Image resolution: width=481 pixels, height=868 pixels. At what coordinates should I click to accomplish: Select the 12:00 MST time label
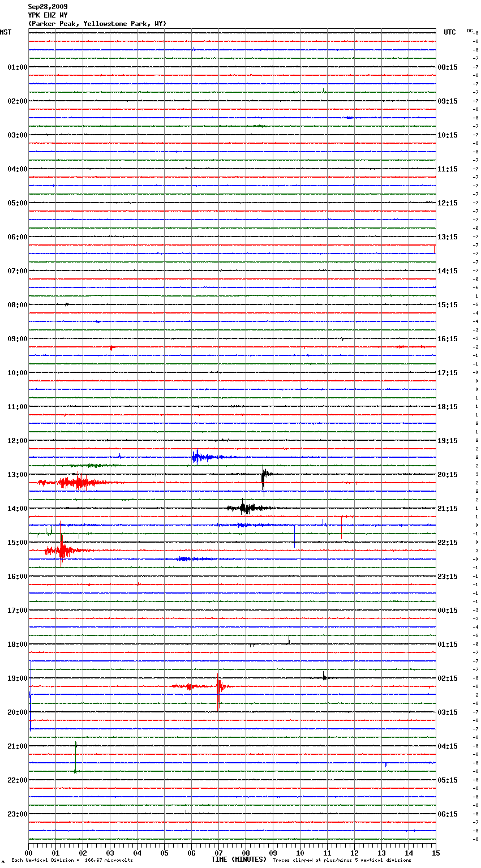pyautogui.click(x=18, y=441)
